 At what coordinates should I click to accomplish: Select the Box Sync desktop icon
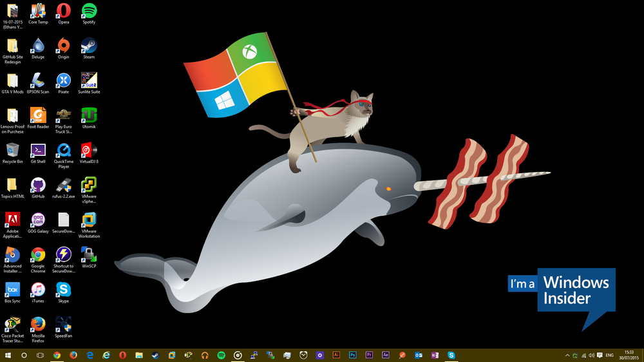coord(12,293)
